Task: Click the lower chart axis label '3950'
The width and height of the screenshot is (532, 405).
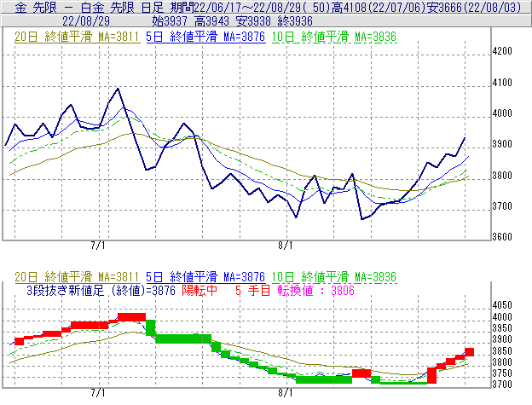Action: click(502, 328)
